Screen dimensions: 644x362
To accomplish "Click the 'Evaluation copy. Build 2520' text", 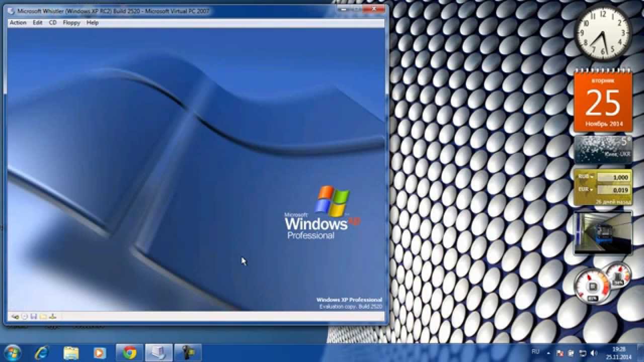I will (351, 306).
